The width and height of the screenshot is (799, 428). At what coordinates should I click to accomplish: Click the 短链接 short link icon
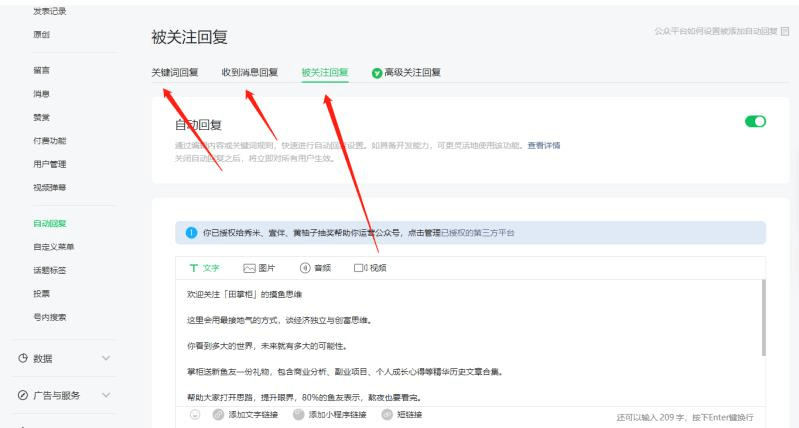click(x=386, y=416)
